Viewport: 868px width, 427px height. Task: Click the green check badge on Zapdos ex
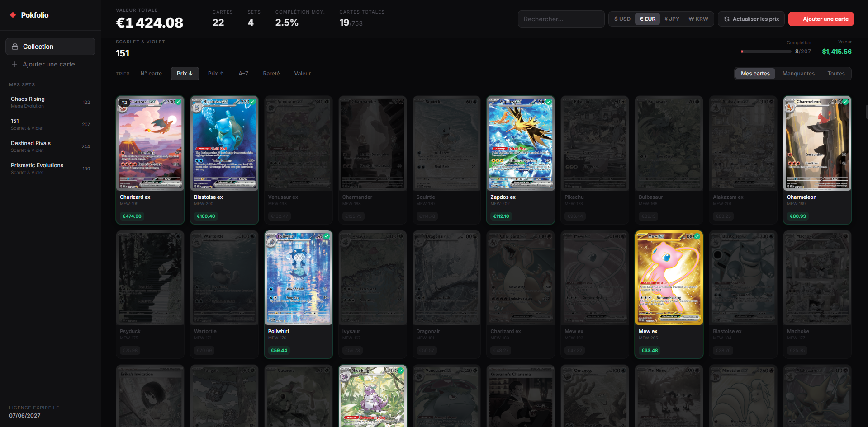click(549, 102)
